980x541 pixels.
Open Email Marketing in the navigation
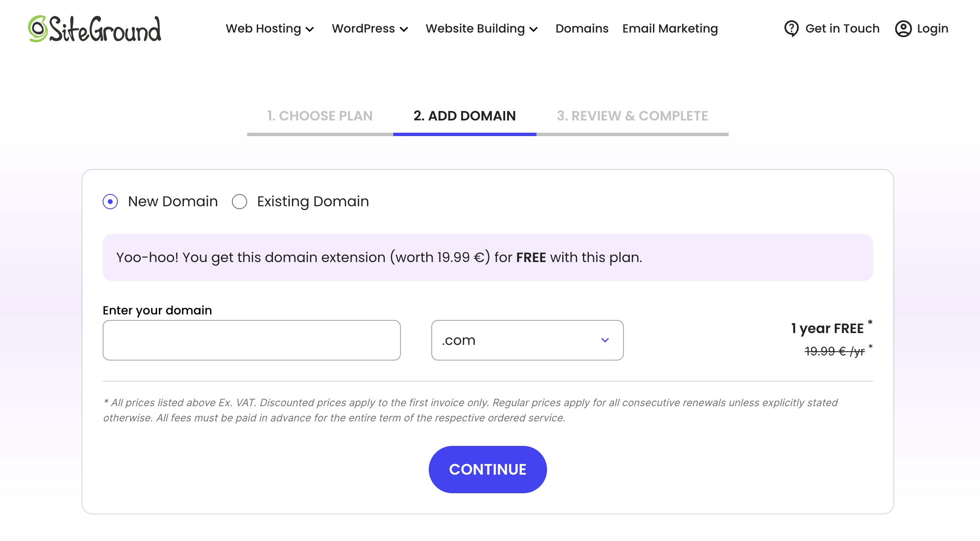670,29
